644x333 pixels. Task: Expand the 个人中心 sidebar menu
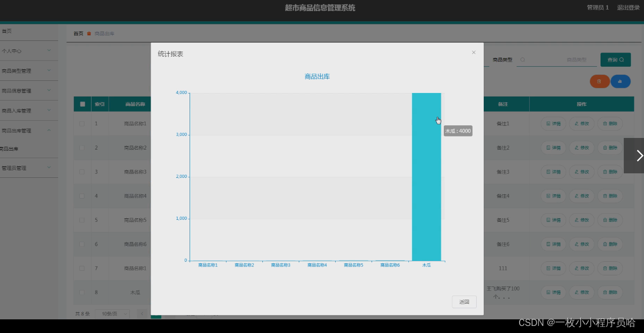click(28, 51)
